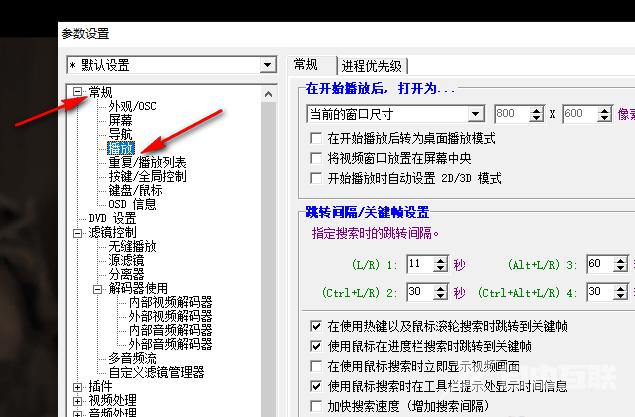Image resolution: width=635 pixels, height=417 pixels.
Task: Select 外观/OSC in the tree
Action: click(x=132, y=106)
